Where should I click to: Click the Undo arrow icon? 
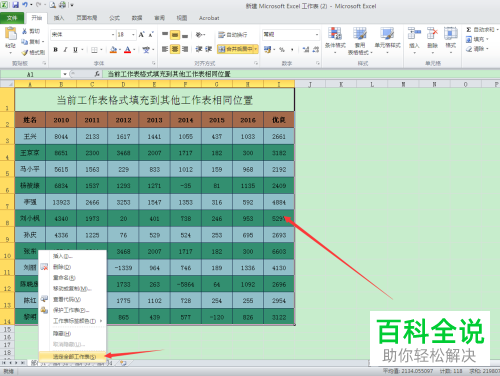(25, 5)
